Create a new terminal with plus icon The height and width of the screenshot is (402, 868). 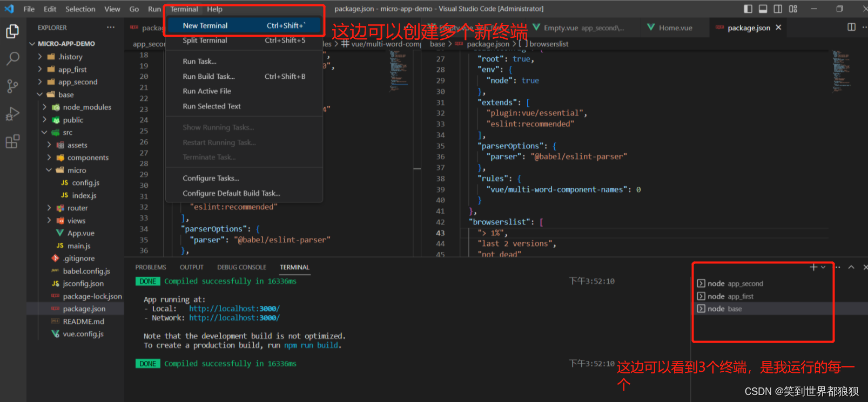click(813, 267)
